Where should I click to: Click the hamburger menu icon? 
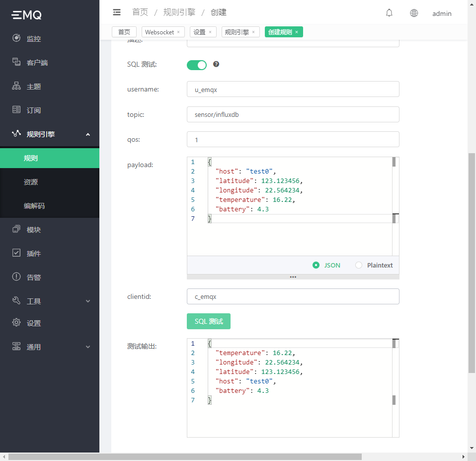(116, 12)
